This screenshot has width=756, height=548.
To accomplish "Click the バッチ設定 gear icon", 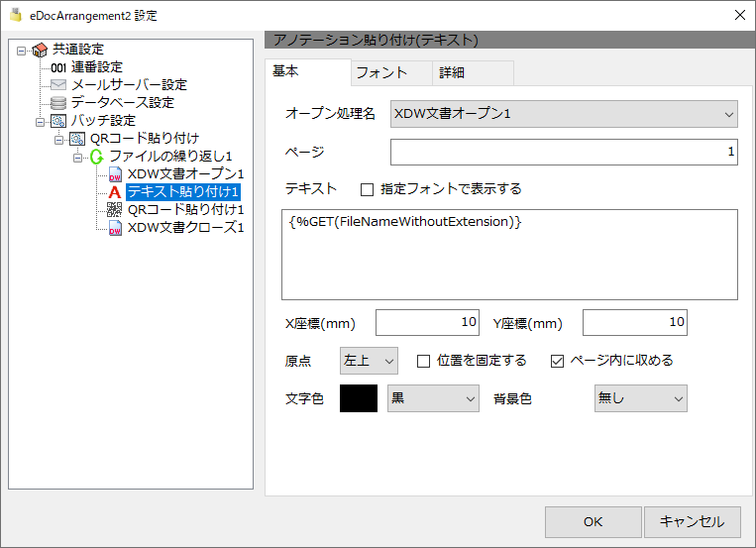I will pyautogui.click(x=58, y=121).
